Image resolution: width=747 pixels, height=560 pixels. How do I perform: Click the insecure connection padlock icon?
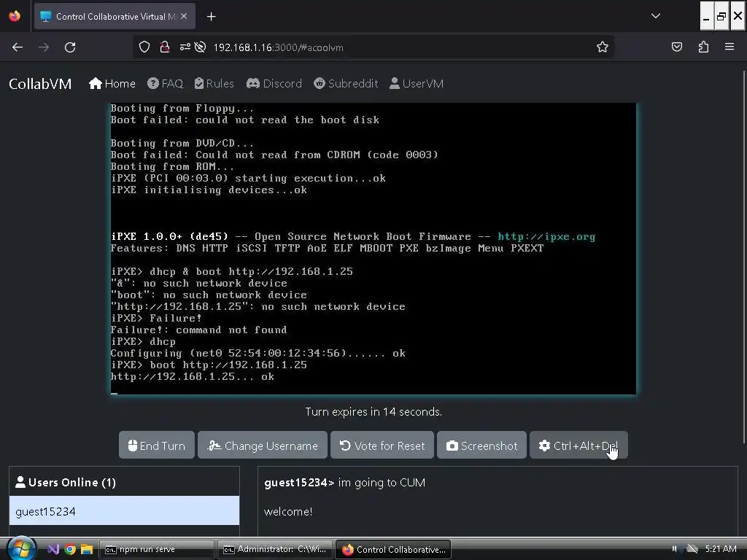(164, 47)
